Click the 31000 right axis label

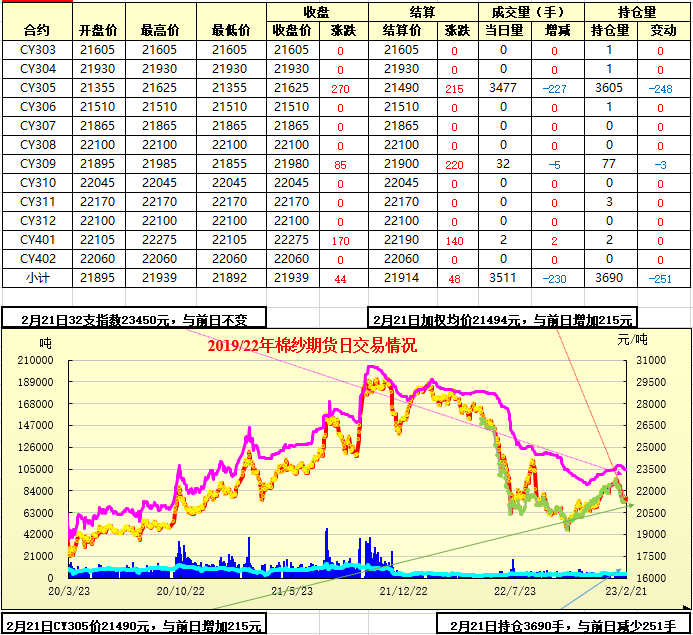[649, 359]
